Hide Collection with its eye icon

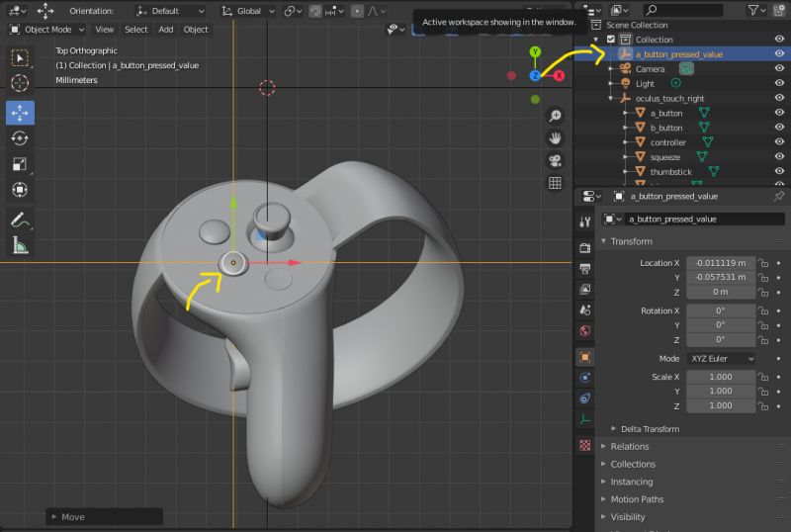[779, 39]
